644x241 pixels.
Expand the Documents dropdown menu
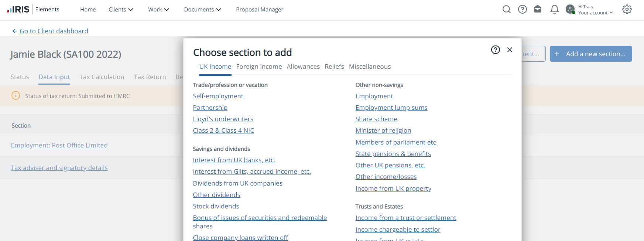click(202, 10)
